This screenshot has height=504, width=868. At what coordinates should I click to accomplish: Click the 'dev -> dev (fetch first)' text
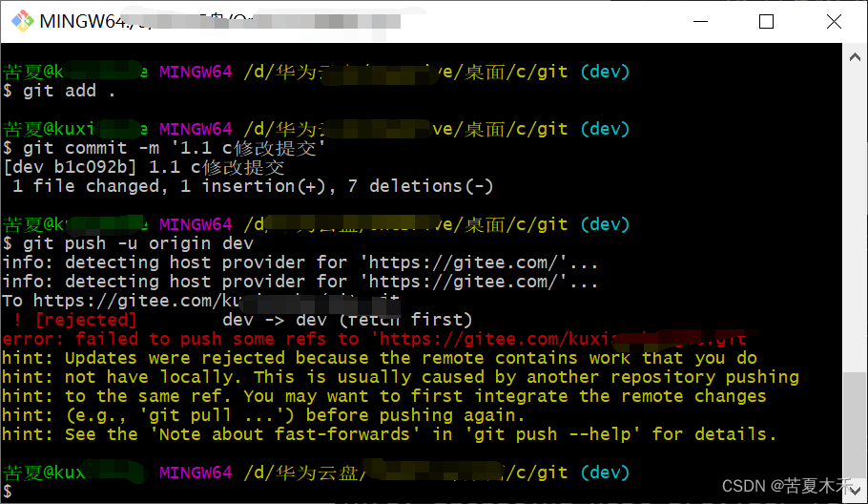click(x=347, y=320)
